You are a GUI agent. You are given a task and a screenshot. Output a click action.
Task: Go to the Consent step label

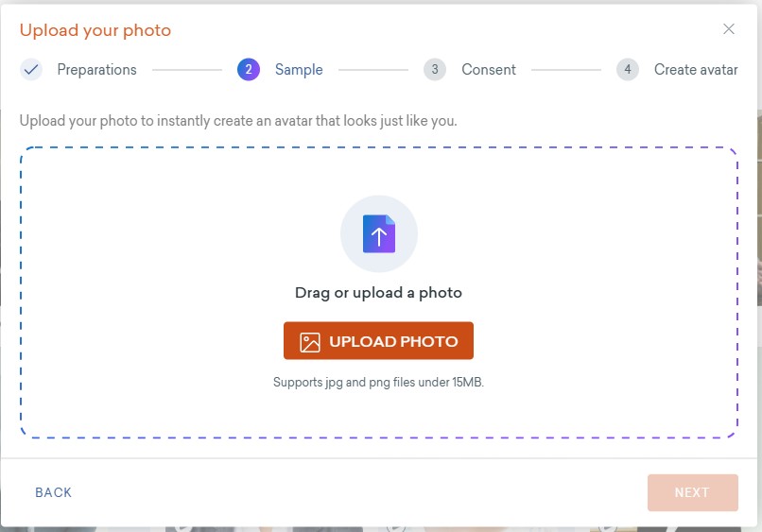pos(489,70)
